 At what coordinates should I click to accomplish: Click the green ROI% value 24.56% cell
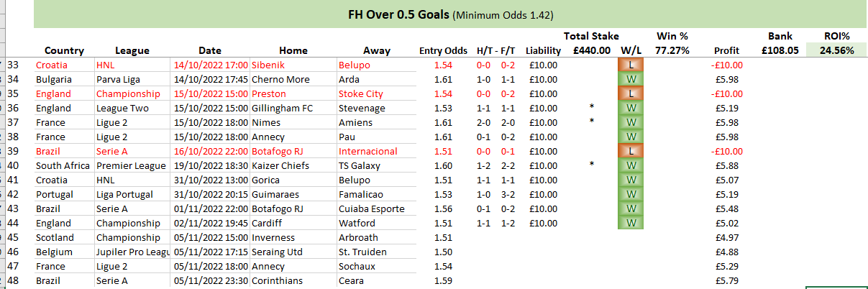[x=839, y=50]
